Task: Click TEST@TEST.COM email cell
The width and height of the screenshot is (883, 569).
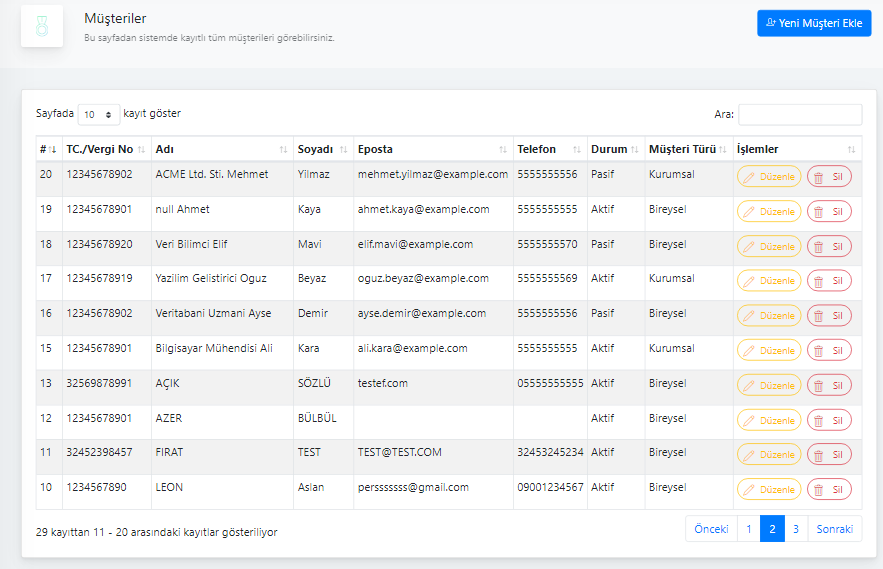Action: click(x=399, y=452)
